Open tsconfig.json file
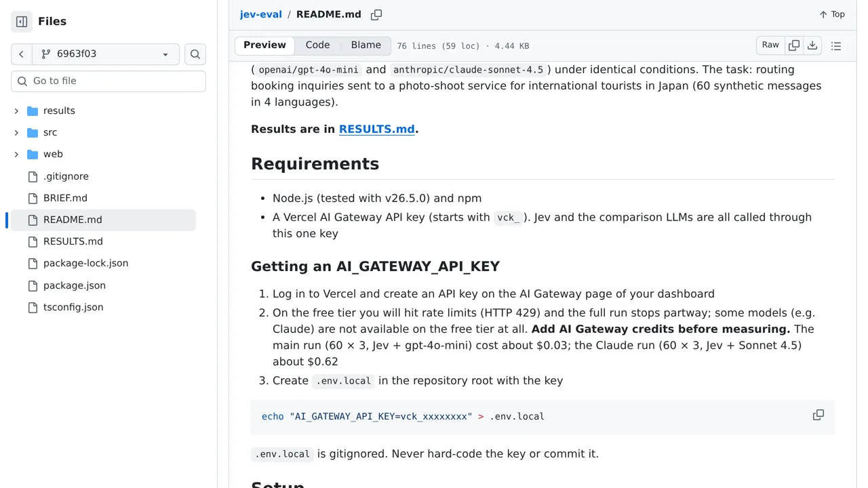This screenshot has width=868, height=488. coord(73,307)
